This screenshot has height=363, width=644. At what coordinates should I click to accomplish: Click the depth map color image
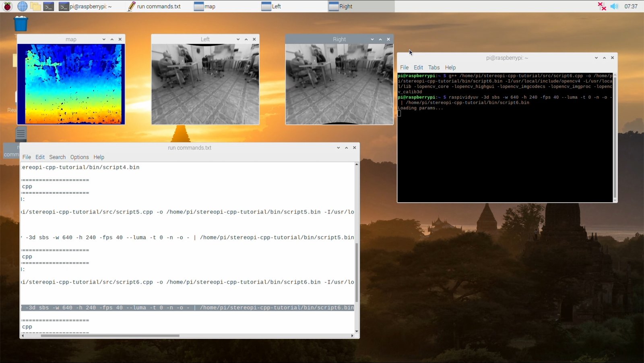pos(71,84)
